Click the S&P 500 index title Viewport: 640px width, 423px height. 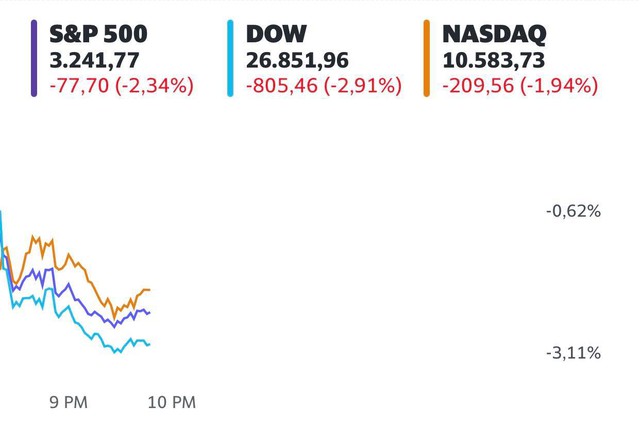click(98, 33)
